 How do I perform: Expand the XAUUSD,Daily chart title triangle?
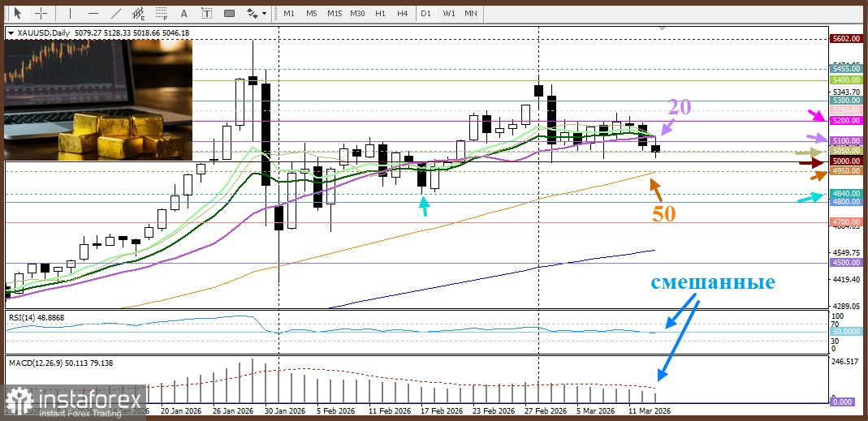pyautogui.click(x=11, y=33)
